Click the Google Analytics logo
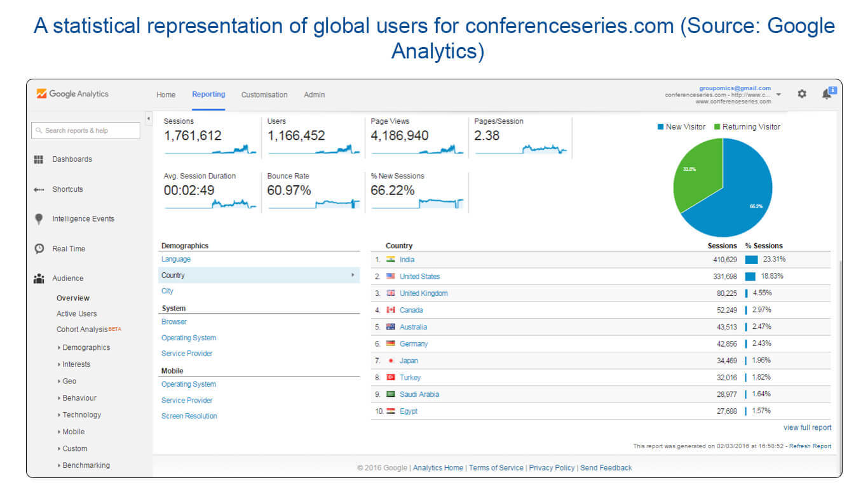The image size is (868, 499). tap(72, 94)
